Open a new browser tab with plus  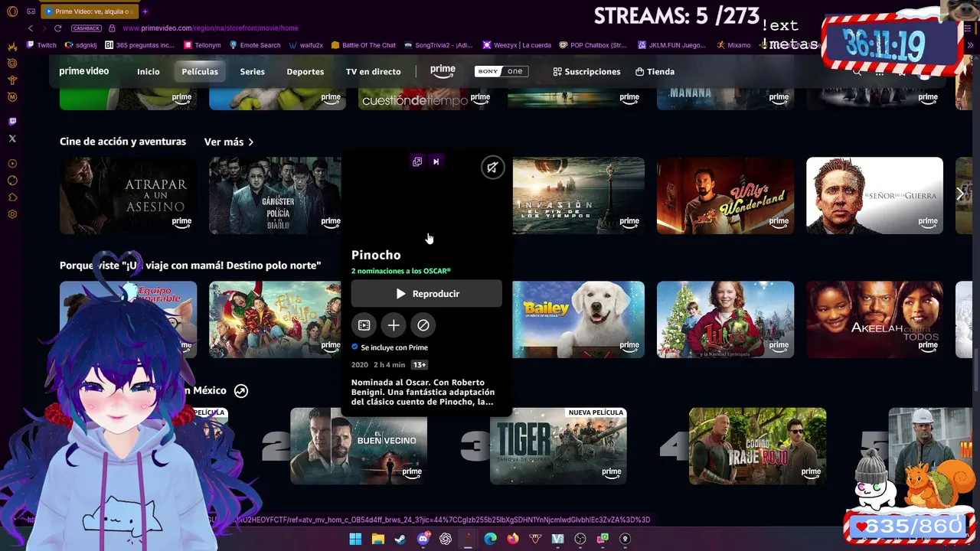tap(145, 11)
